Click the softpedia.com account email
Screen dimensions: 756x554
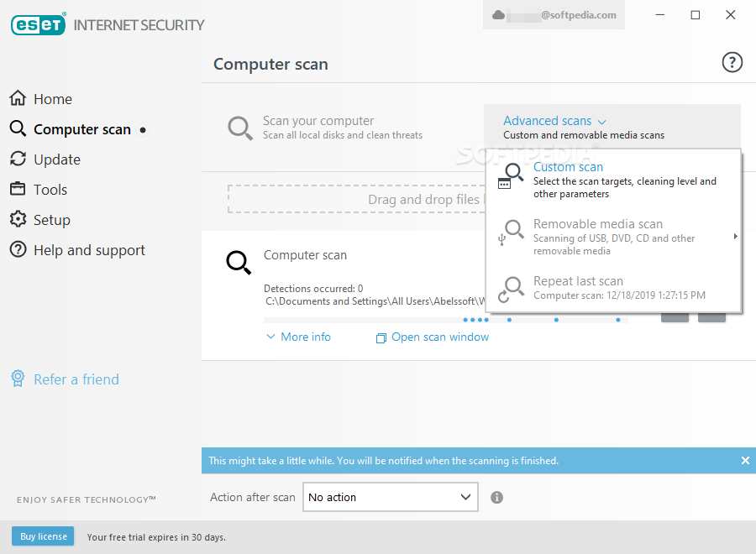(x=578, y=15)
